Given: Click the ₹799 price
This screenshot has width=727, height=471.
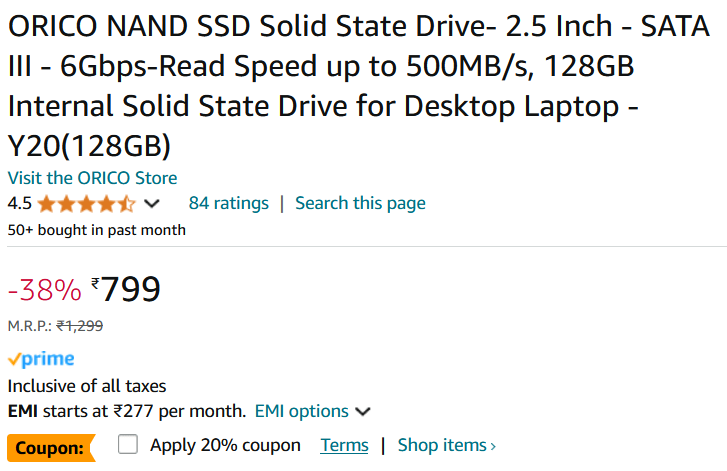Looking at the screenshot, I should coord(126,289).
